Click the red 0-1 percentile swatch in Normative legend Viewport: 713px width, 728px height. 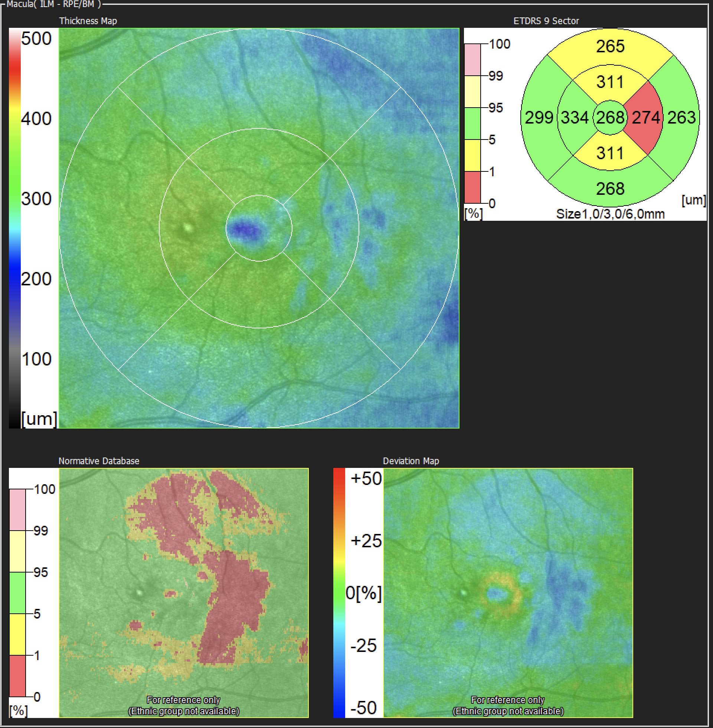17,676
